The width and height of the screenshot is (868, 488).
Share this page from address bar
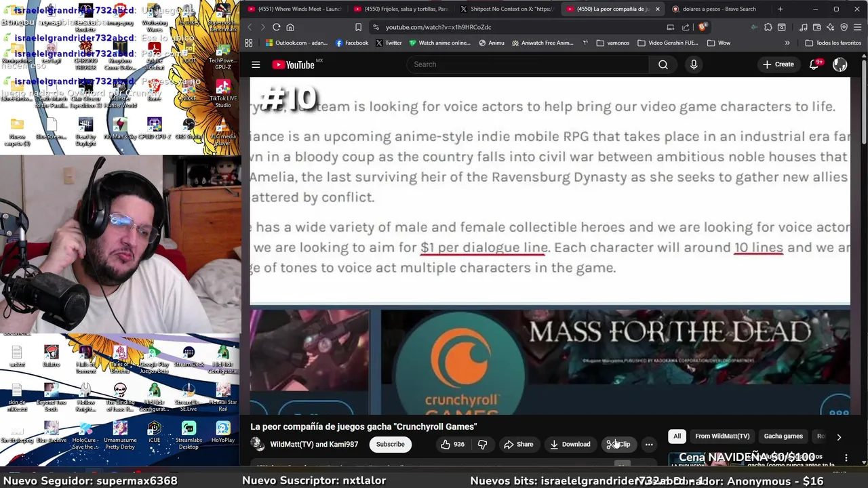pos(686,27)
